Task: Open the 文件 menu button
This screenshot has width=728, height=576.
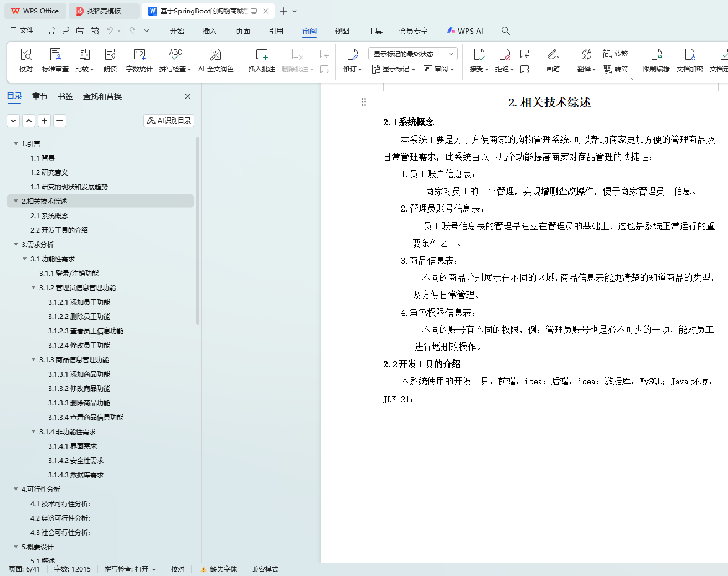Action: (22, 31)
